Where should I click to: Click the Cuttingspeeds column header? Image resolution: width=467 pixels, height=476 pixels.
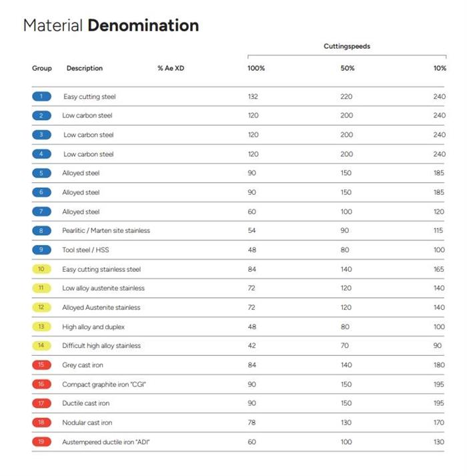click(x=347, y=47)
